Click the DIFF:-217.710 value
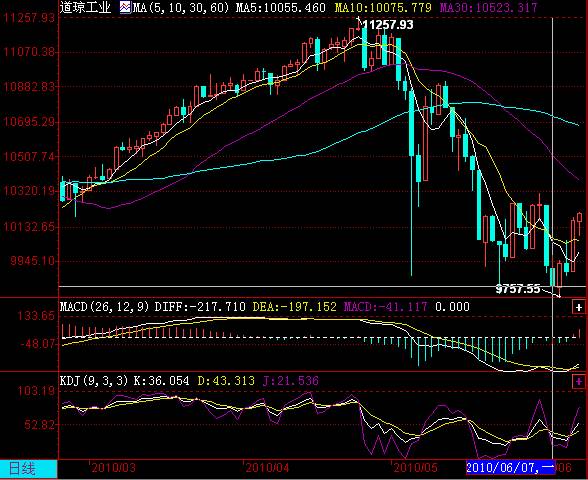Image resolution: width=588 pixels, height=480 pixels. click(200, 307)
